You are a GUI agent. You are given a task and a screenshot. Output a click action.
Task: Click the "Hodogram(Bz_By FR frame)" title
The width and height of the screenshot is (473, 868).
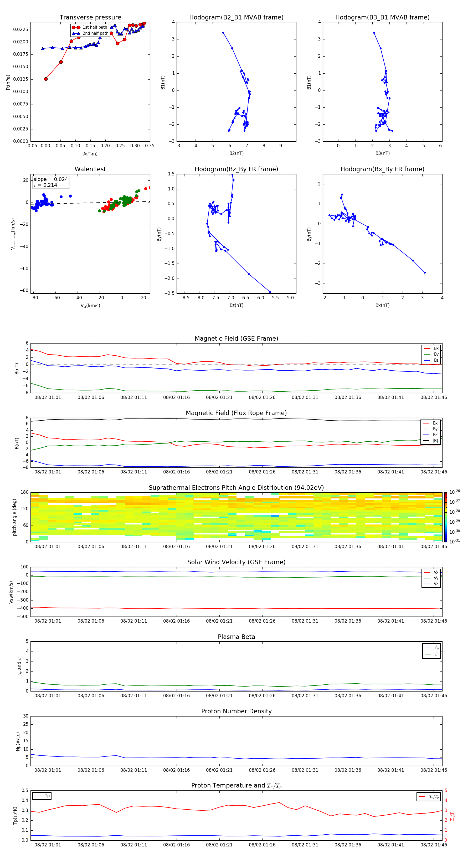tap(236, 169)
